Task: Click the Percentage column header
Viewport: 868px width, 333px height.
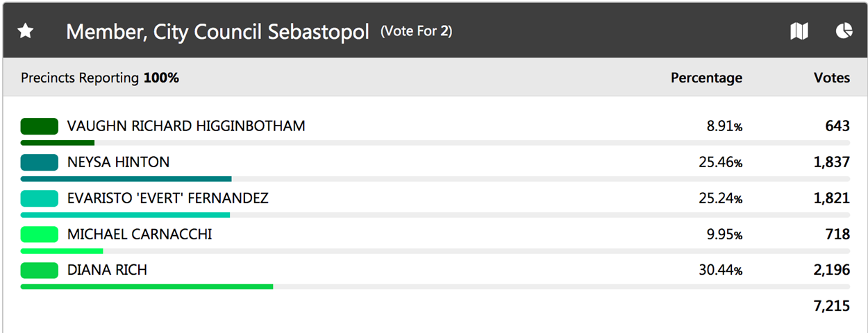Action: click(706, 78)
